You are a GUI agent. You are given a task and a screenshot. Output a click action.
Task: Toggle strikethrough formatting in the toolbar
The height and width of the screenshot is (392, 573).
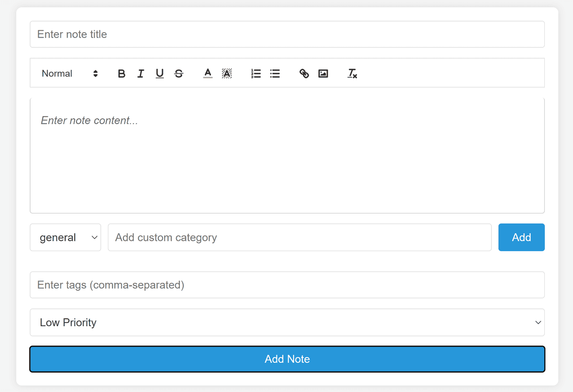[179, 74]
